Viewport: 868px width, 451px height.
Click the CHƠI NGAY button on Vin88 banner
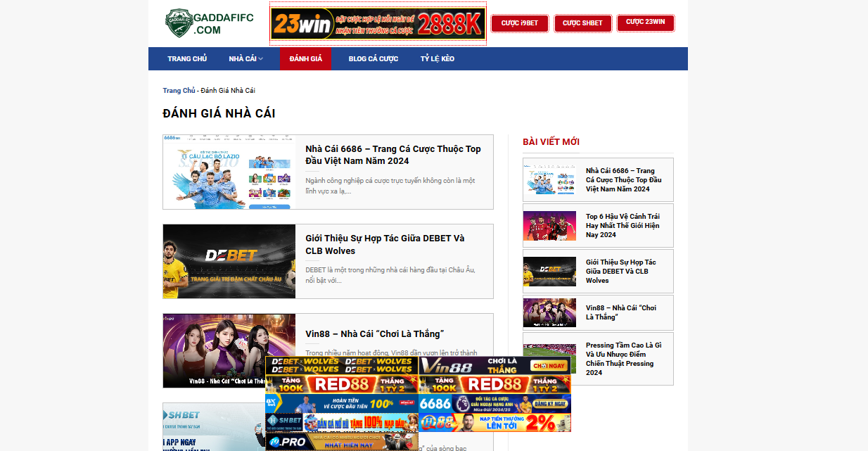(549, 366)
